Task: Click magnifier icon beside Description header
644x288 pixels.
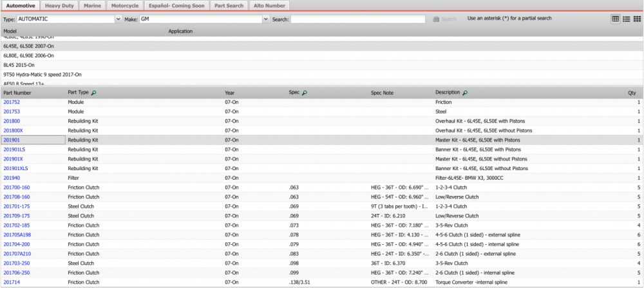Action: click(465, 93)
